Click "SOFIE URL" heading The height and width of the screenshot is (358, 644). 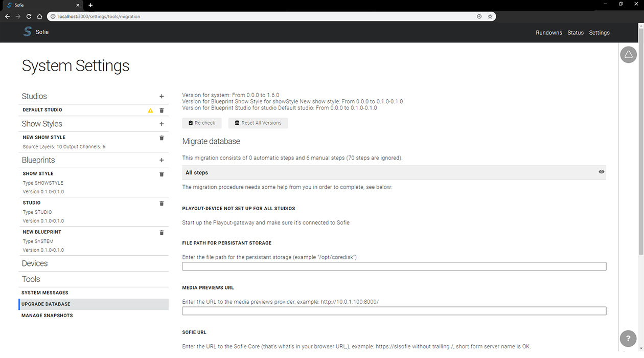click(194, 332)
